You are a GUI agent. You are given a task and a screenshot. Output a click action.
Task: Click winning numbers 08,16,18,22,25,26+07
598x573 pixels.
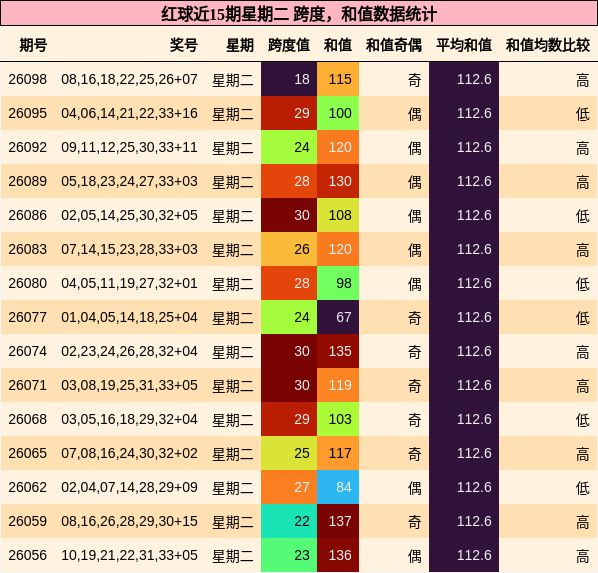tap(129, 79)
